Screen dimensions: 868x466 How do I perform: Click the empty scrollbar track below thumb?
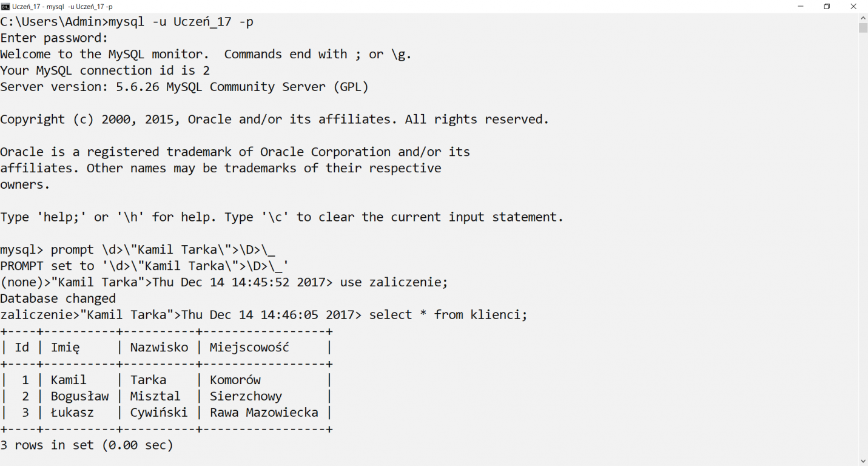pos(863,243)
